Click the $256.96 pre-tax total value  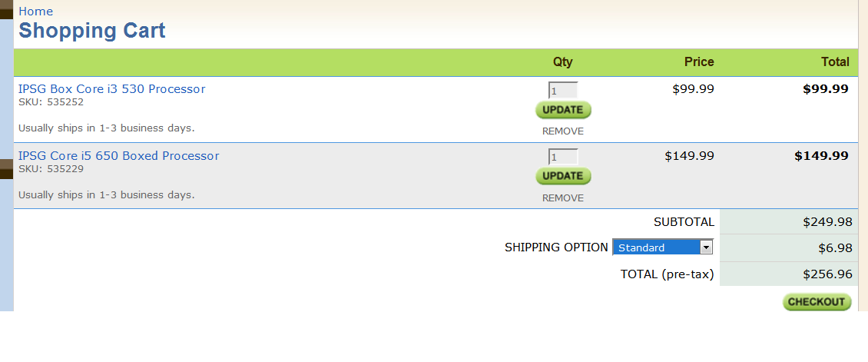tap(827, 274)
